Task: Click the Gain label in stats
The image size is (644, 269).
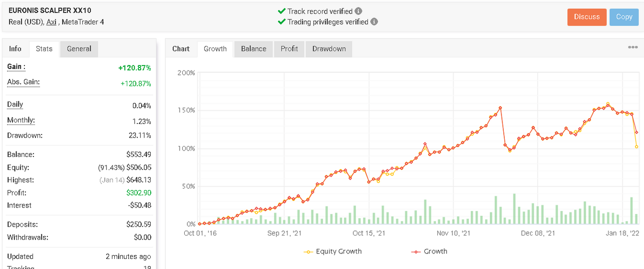Action: click(16, 66)
